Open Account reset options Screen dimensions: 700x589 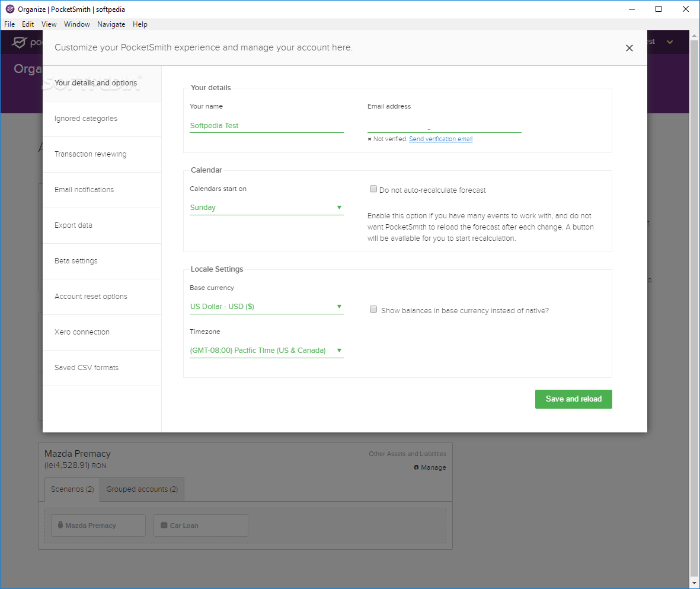pyautogui.click(x=102, y=297)
